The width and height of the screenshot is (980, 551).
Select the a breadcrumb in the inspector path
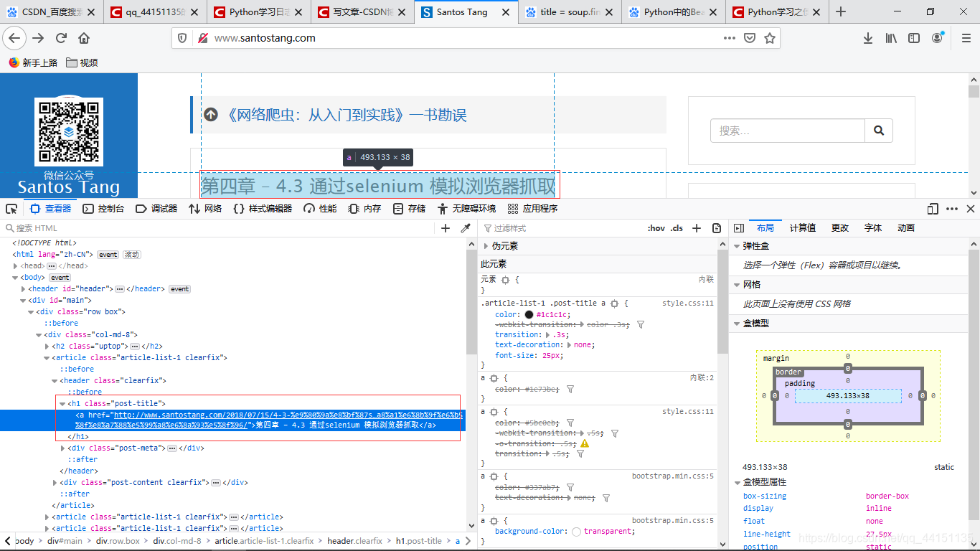coord(458,541)
